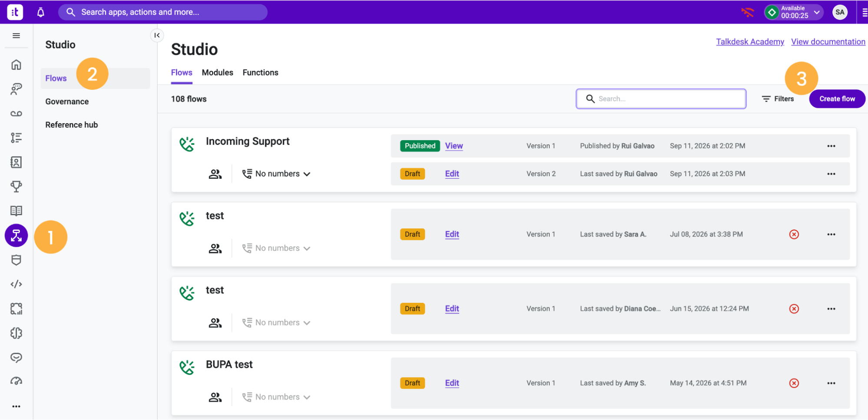This screenshot has height=420, width=868.
Task: Open the shield Guardian icon in sidebar
Action: point(17,260)
